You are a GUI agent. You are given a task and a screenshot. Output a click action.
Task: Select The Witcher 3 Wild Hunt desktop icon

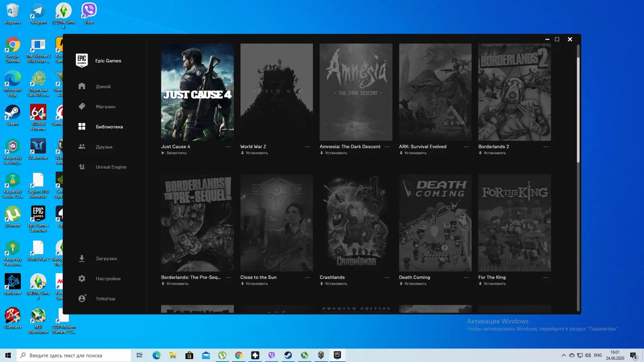pyautogui.click(x=38, y=50)
